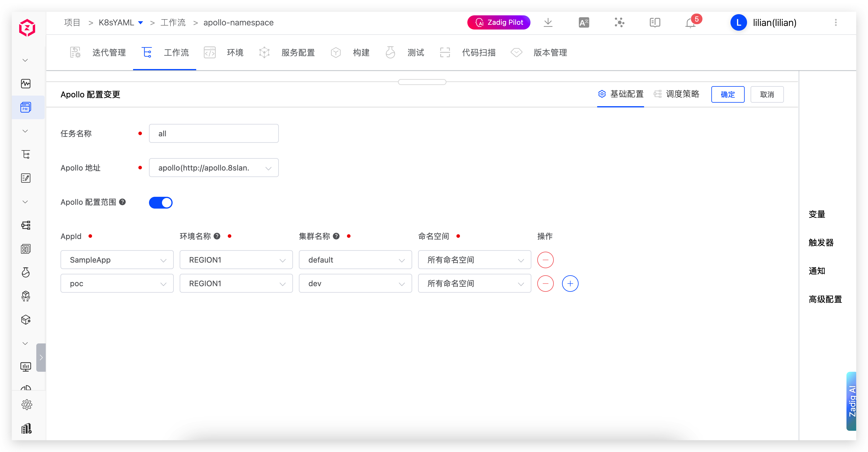Open the SampleApp AppId dropdown
This screenshot has width=868, height=452.
tap(117, 260)
